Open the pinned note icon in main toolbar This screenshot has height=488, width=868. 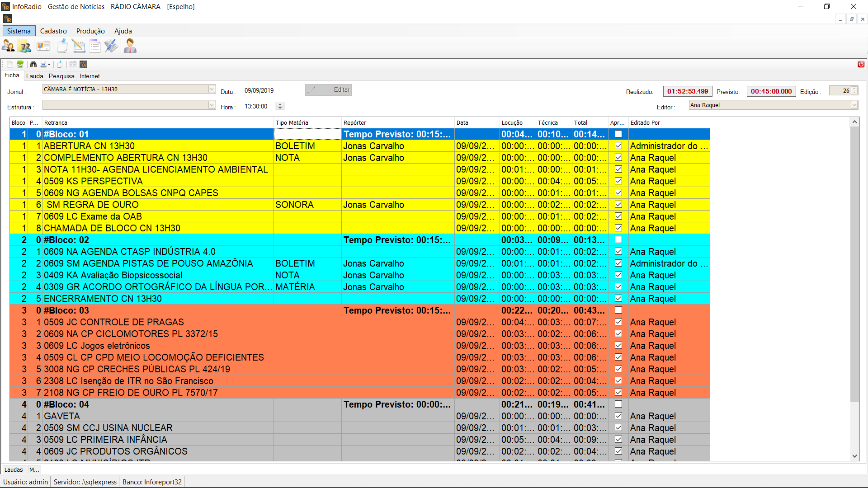[62, 46]
